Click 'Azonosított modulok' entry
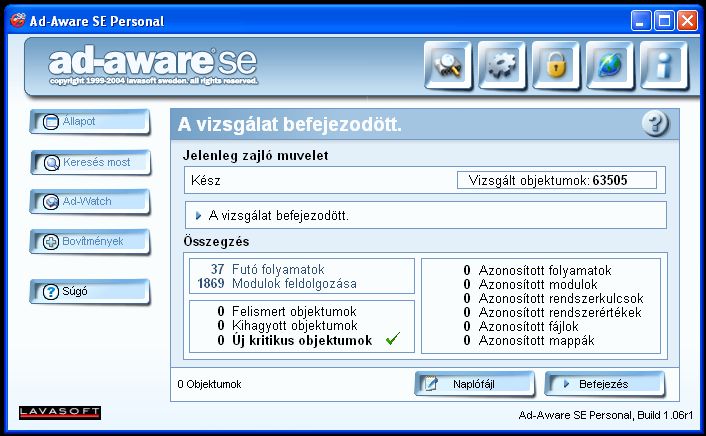706x436 pixels. (530, 284)
